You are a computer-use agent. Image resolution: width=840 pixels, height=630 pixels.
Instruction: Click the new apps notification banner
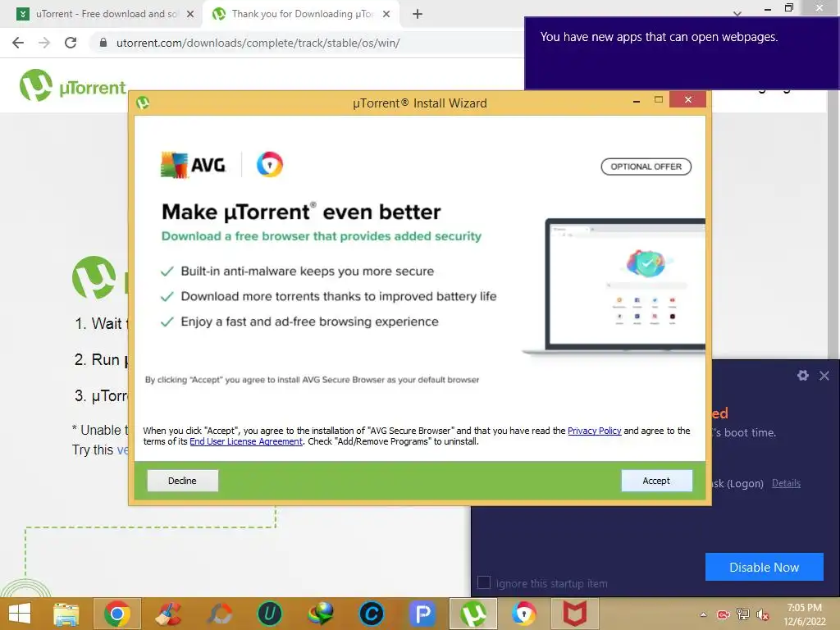(682, 53)
